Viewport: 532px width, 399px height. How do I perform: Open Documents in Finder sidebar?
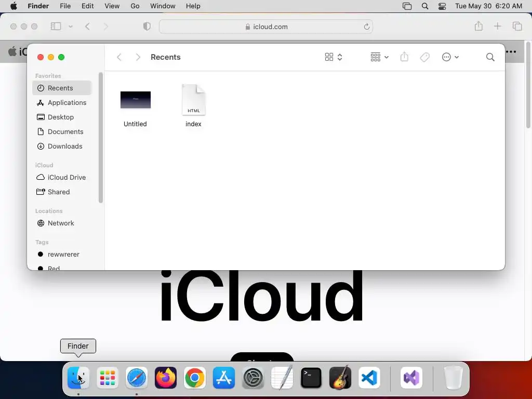(62, 131)
